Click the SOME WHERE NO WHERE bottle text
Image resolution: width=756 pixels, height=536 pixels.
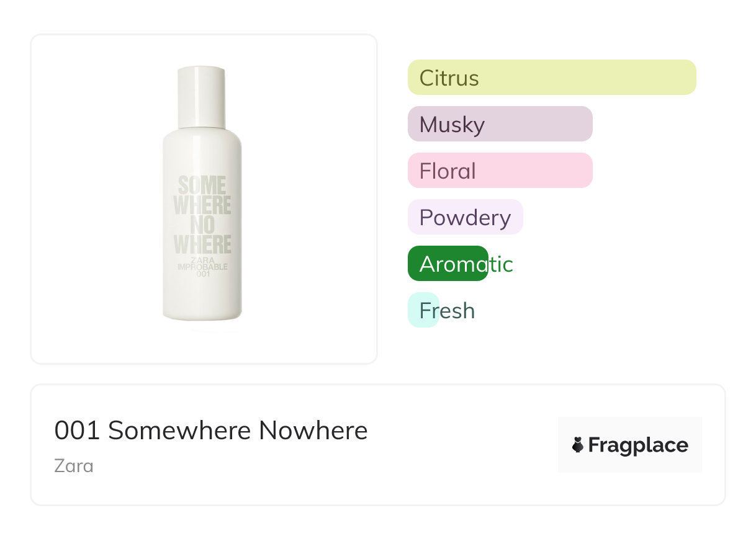point(202,214)
